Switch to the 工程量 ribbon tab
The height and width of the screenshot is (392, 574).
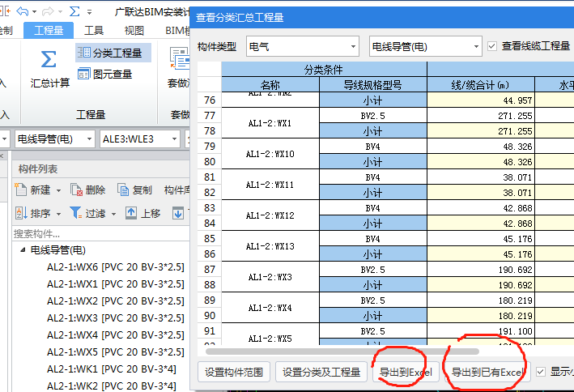(x=49, y=30)
